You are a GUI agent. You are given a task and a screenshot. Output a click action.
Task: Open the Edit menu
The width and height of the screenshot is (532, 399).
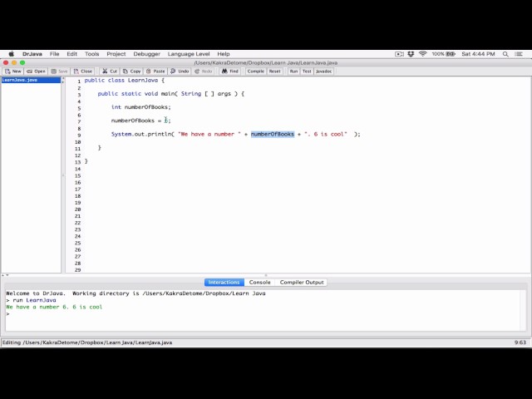click(x=72, y=54)
